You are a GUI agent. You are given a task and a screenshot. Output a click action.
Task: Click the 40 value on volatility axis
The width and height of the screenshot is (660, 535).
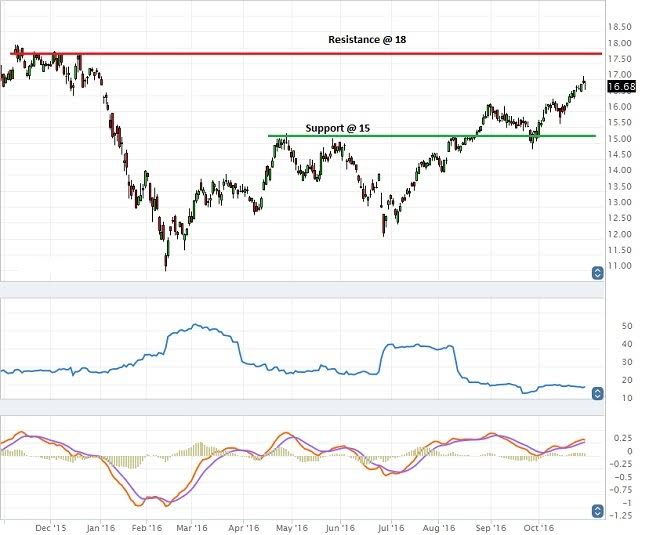(627, 344)
